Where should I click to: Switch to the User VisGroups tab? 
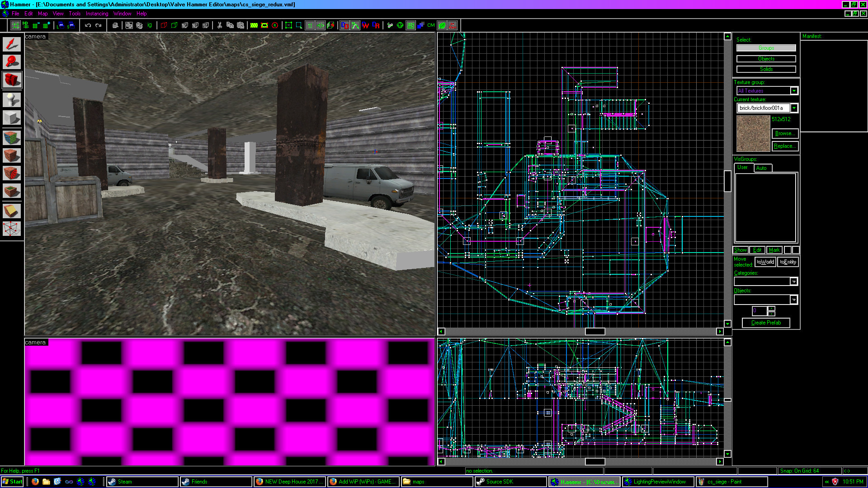point(742,168)
